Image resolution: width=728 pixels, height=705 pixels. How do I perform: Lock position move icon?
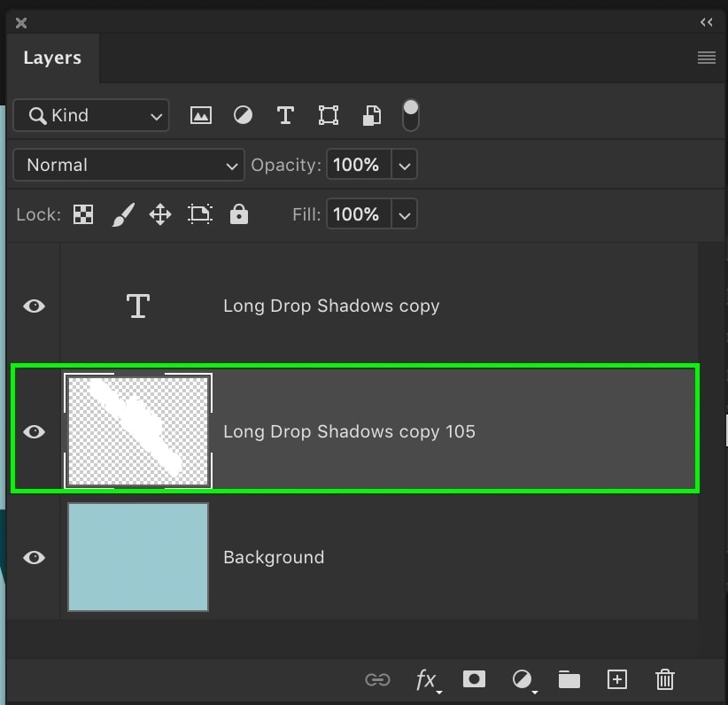[160, 214]
